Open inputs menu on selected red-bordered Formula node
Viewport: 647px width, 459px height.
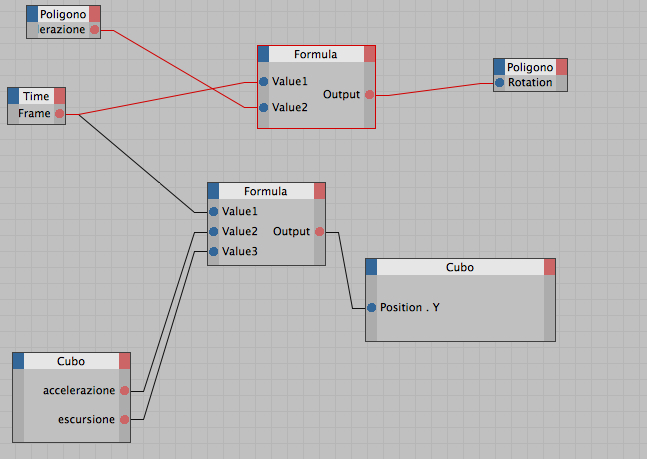[x=264, y=54]
